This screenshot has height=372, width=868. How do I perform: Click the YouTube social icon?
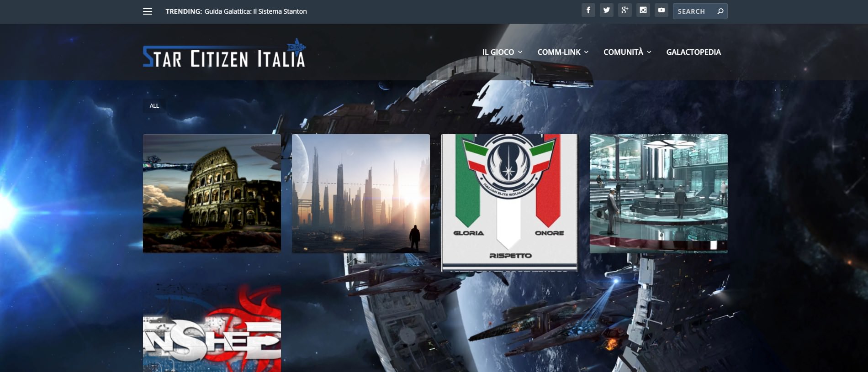[x=661, y=10]
